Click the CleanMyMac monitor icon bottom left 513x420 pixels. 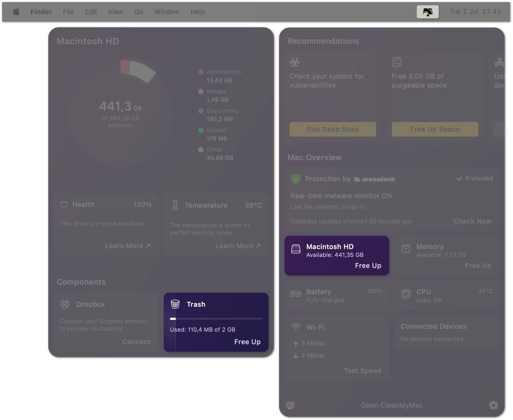(290, 405)
